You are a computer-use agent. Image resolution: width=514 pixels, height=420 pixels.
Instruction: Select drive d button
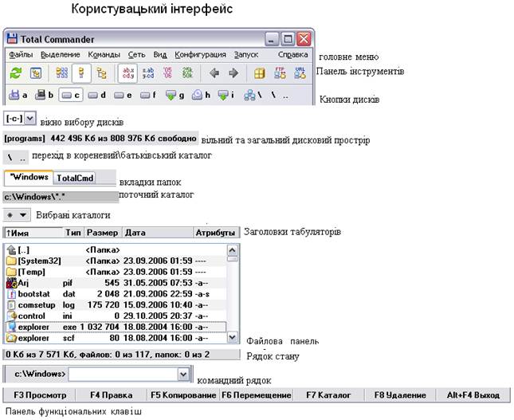tap(97, 95)
